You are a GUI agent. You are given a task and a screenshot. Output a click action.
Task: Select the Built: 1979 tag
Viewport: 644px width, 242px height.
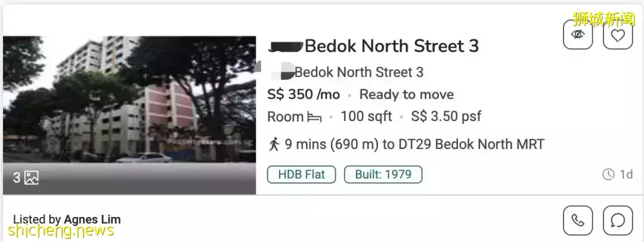(x=383, y=175)
